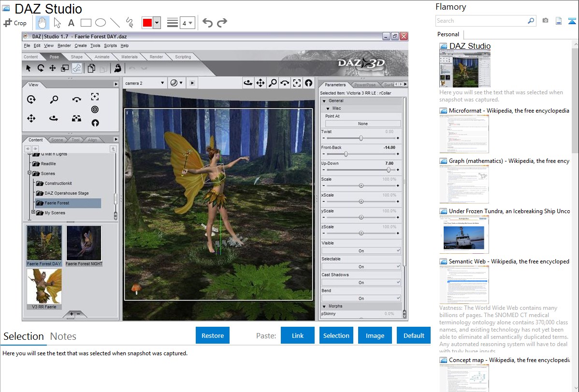Select the text annotation tool A
The image size is (579, 392).
click(71, 23)
